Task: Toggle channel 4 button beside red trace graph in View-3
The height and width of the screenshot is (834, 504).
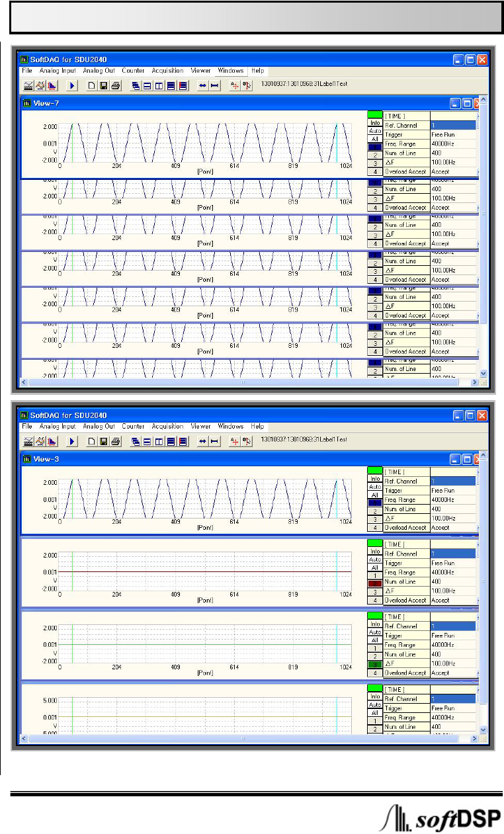Action: 375,600
